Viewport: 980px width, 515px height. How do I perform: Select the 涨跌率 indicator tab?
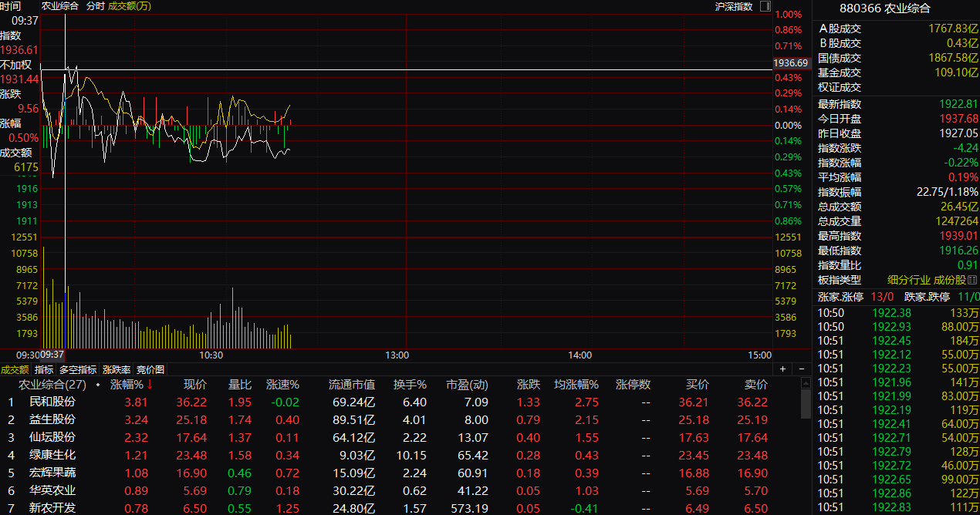tap(117, 369)
